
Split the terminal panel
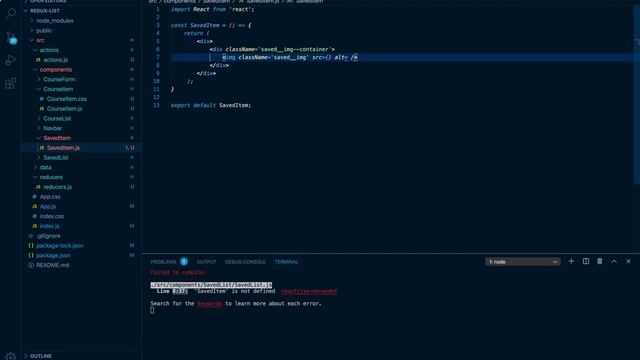[586, 261]
